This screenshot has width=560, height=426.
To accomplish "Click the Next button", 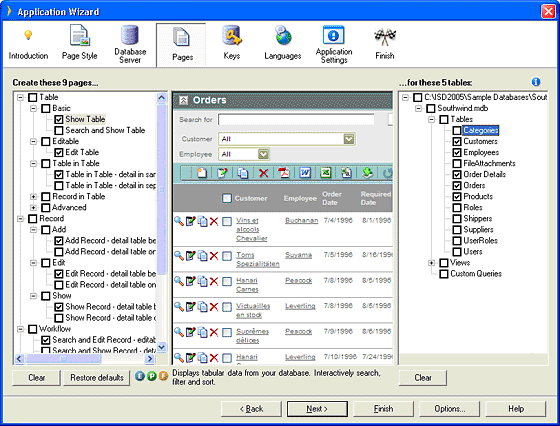I will point(317,409).
